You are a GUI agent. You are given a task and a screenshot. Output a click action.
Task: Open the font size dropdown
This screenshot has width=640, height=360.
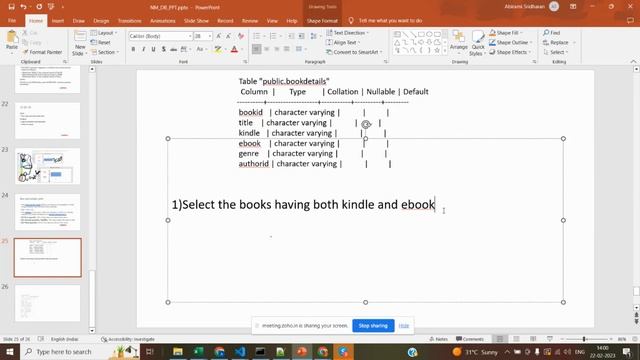(x=210, y=36)
